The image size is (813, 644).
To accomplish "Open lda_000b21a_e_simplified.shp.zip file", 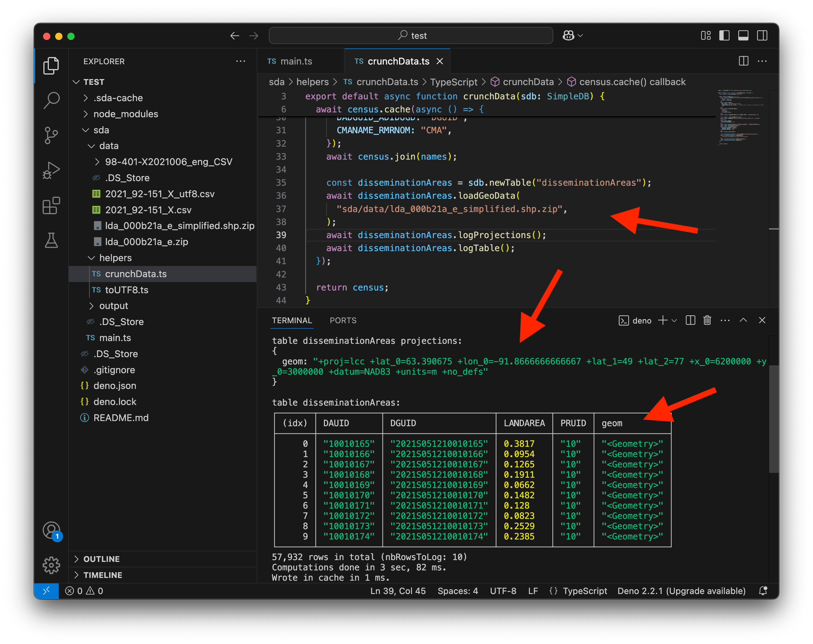I will (x=163, y=226).
